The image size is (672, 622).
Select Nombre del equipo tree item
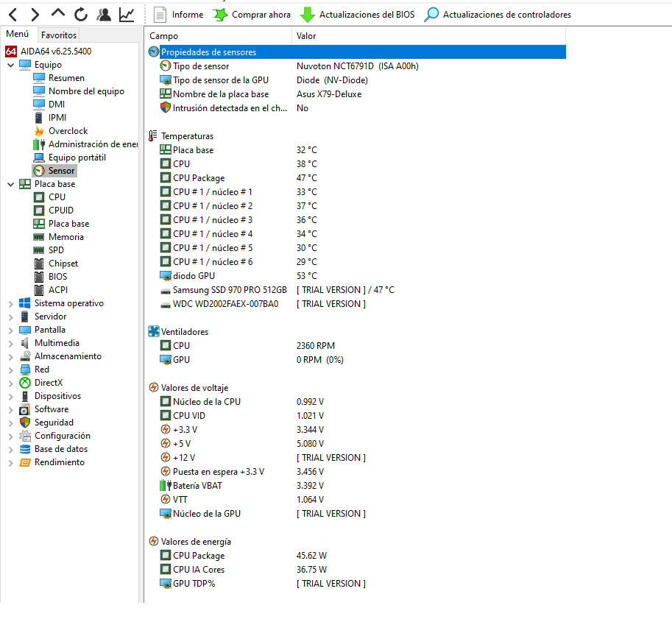click(x=79, y=91)
